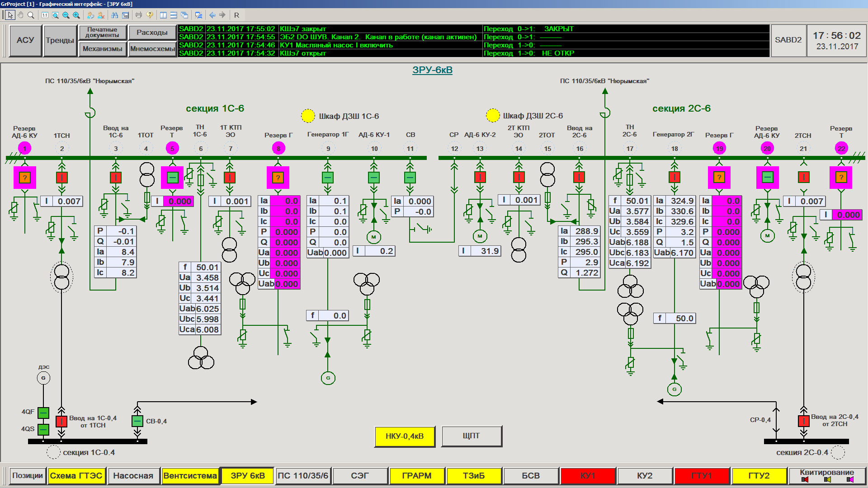Toggle the red 1ТСН breaker on cell 2

pyautogui.click(x=62, y=178)
